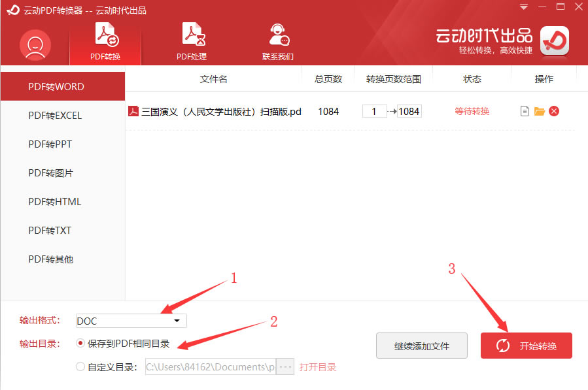Open the PDF转换 tool icon
The height and width of the screenshot is (390, 588).
105,33
